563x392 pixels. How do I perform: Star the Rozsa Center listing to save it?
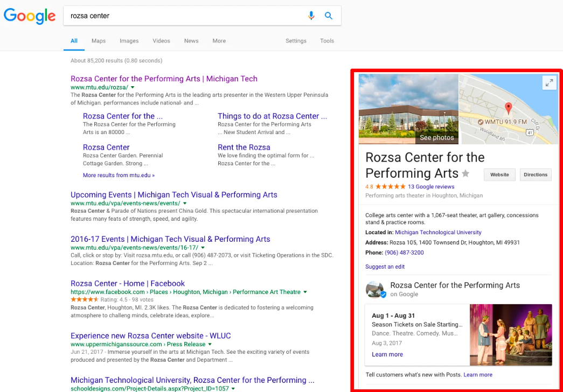(465, 173)
